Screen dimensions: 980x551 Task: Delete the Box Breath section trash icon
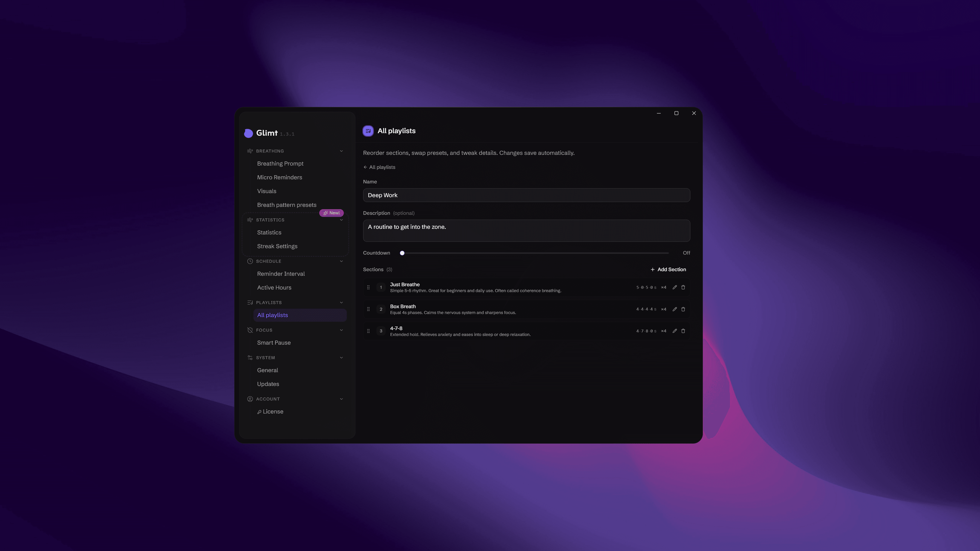pos(683,309)
